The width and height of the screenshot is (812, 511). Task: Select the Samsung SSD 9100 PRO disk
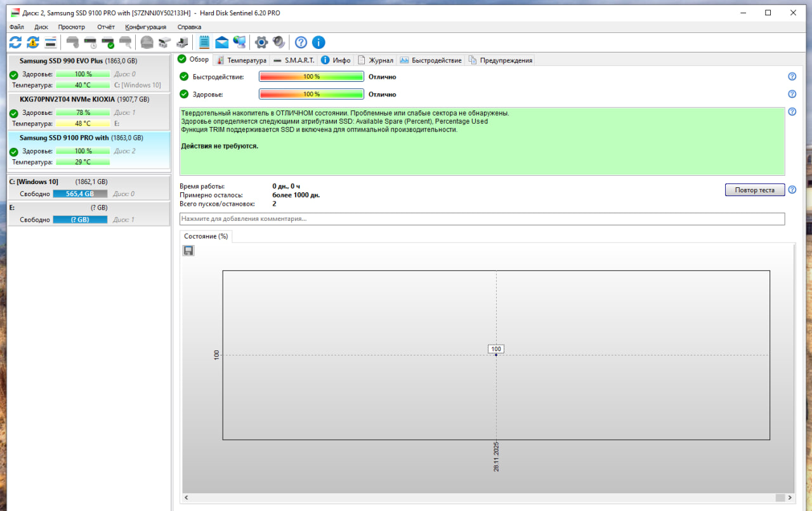click(89, 150)
